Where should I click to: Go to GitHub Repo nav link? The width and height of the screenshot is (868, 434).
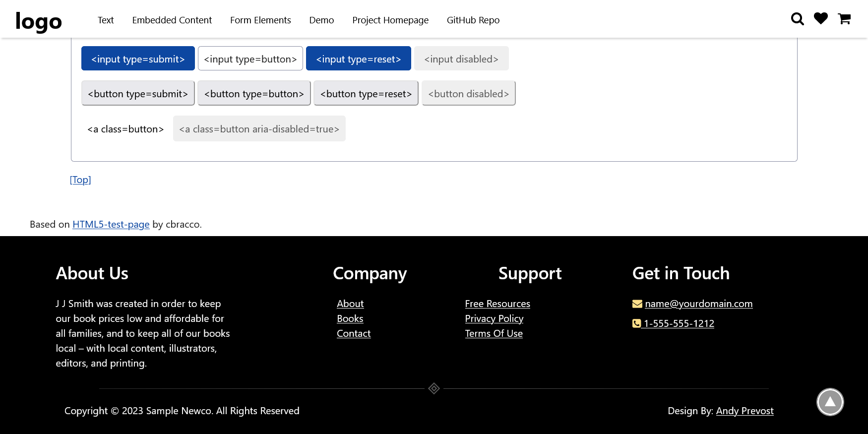(473, 20)
